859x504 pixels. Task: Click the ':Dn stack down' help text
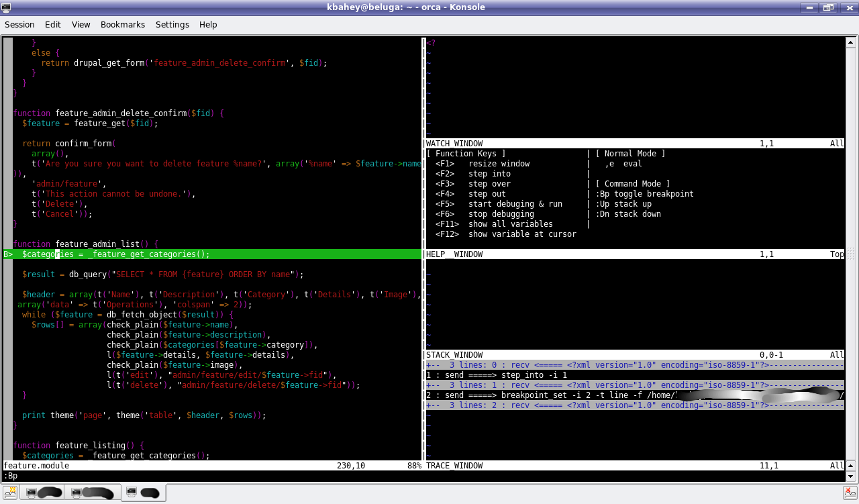(628, 214)
